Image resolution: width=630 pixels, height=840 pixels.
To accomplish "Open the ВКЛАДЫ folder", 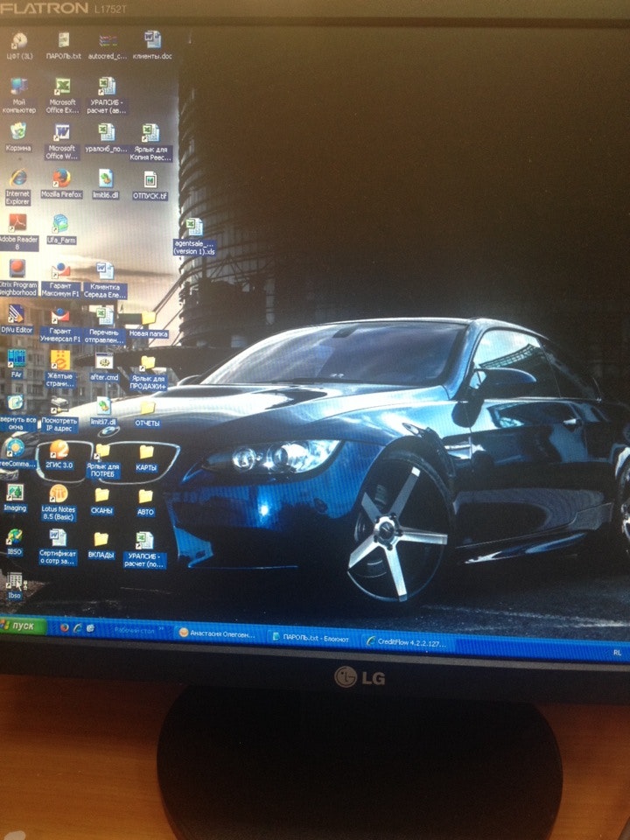I will (101, 546).
